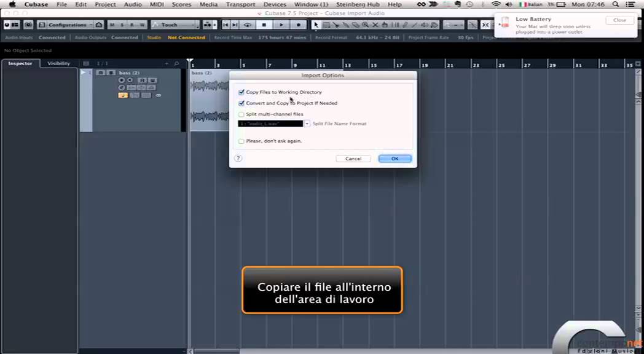Image resolution: width=644 pixels, height=354 pixels.
Task: Open the Touch automation mode dropdown
Action: 175,25
